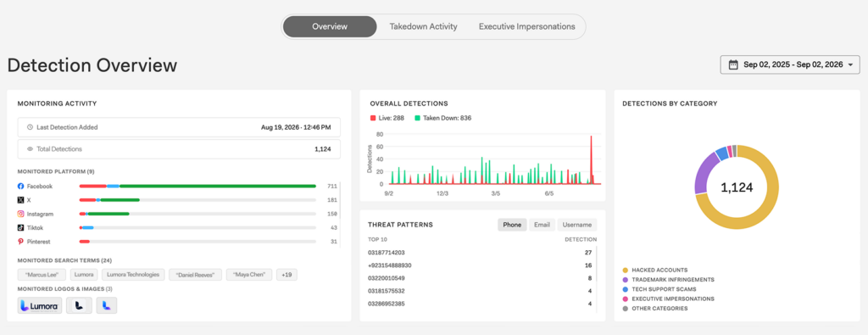The height and width of the screenshot is (335, 868).
Task: Click phone number 03220010549
Action: coord(387,278)
